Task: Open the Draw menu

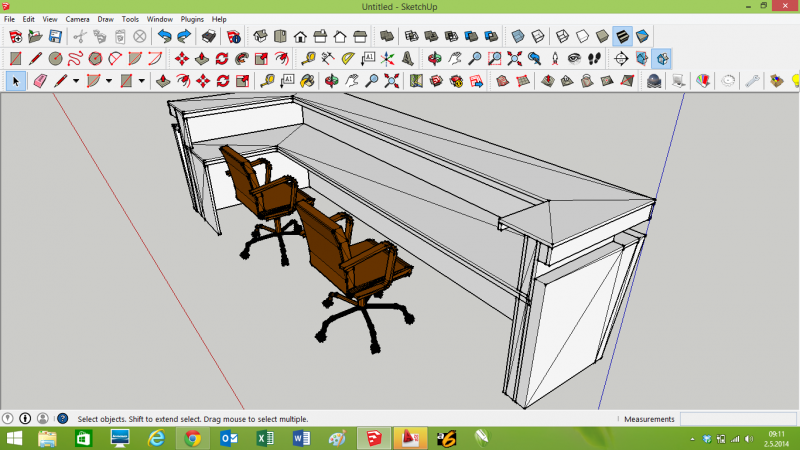Action: tap(106, 19)
